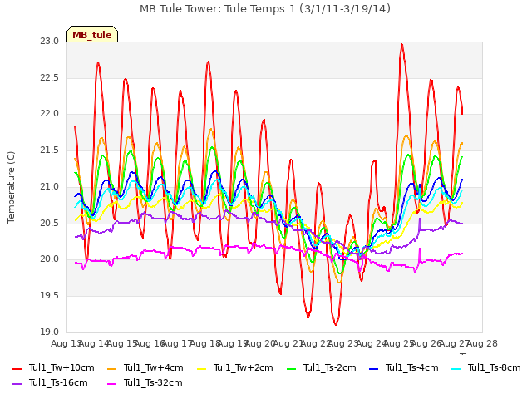Select the Tul1_Ts-16cm legend label
The height and width of the screenshot is (399, 532).
58,382
